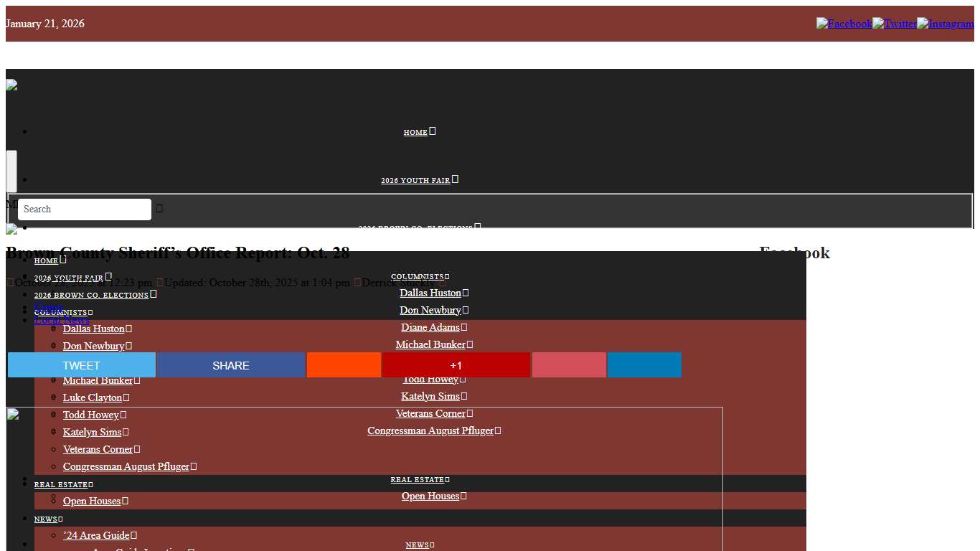The height and width of the screenshot is (551, 980).
Task: Click the article's featured image placeholder
Action: pyautogui.click(x=12, y=413)
